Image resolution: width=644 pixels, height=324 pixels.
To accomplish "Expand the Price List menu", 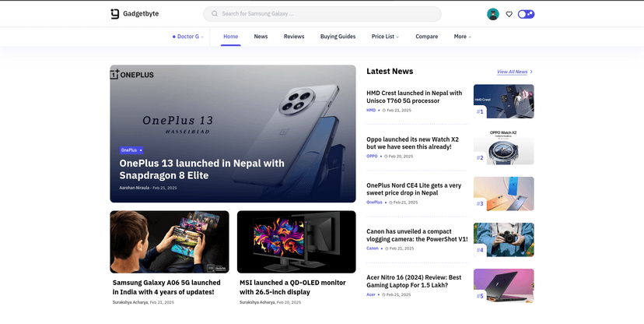I will point(387,37).
